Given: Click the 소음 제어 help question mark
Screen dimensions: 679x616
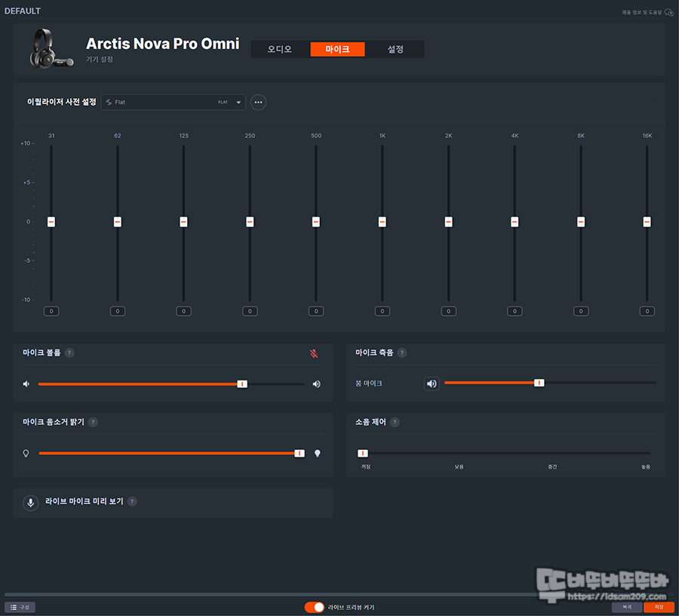Looking at the screenshot, I should [395, 422].
